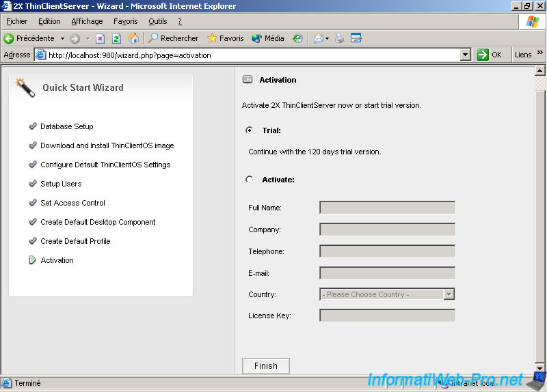This screenshot has height=392, width=547.
Task: Click the Print icon in toolbar
Action: [x=340, y=38]
